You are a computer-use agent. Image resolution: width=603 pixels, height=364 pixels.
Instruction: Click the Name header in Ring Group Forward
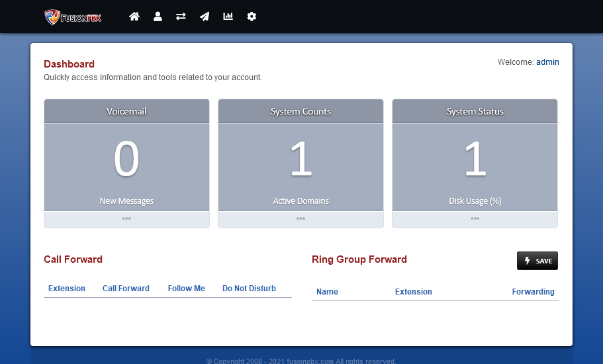pos(327,292)
